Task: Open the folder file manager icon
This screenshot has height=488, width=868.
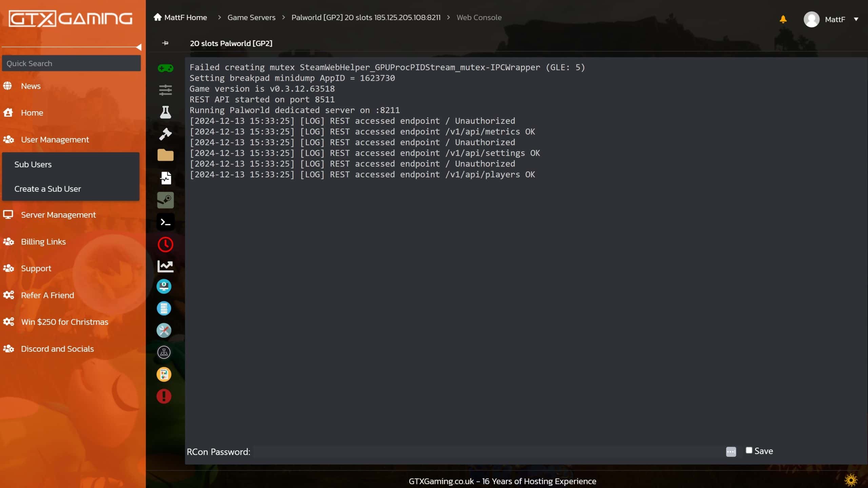Action: tap(165, 155)
